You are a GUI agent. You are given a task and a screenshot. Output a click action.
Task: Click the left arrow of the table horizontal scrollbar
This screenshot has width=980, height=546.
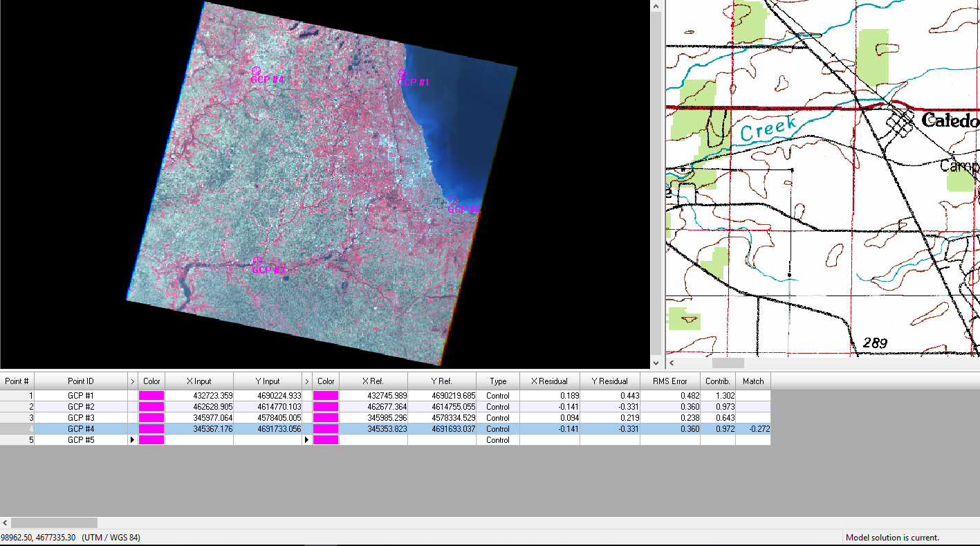6,522
